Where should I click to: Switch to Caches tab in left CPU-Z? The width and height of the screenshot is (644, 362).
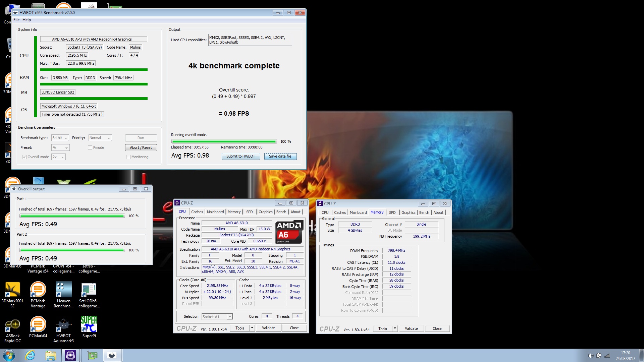(197, 212)
